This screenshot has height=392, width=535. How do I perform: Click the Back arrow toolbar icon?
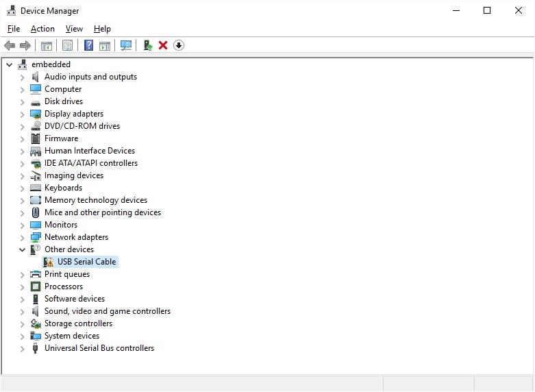[10, 45]
